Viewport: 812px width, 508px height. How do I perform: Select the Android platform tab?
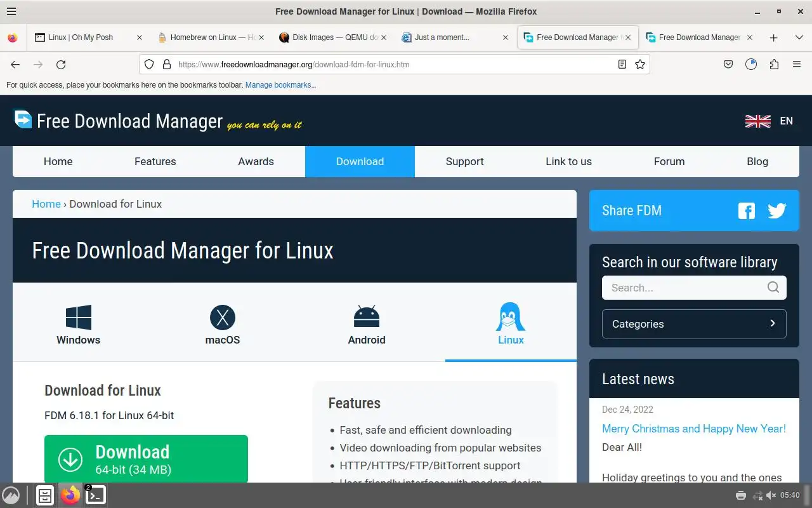click(x=367, y=324)
